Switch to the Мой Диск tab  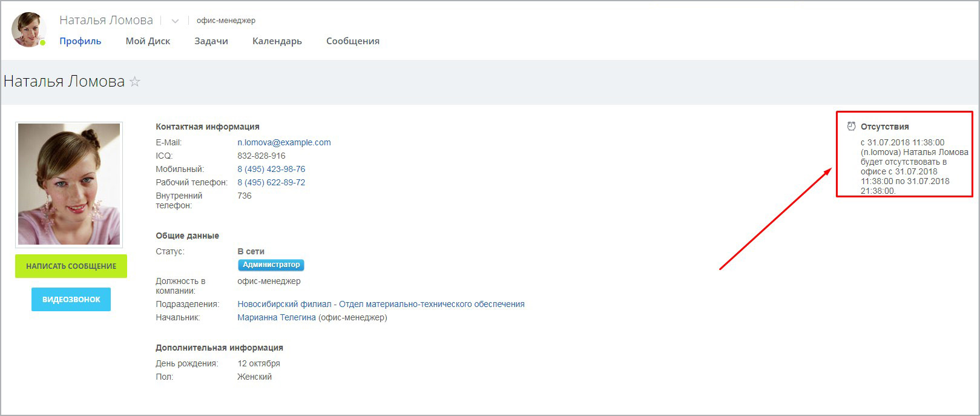click(x=148, y=41)
